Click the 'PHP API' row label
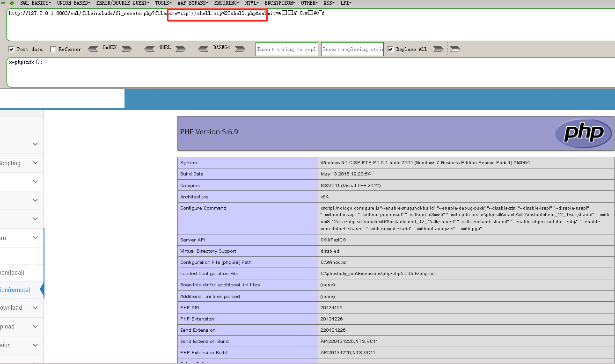Viewport: 615px width, 364px height. (x=190, y=308)
